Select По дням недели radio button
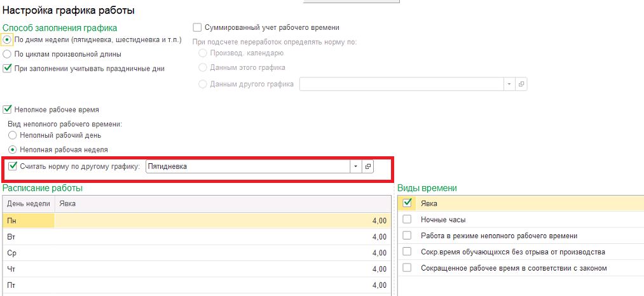Viewport: 644px width, 296px height. pyautogui.click(x=6, y=40)
